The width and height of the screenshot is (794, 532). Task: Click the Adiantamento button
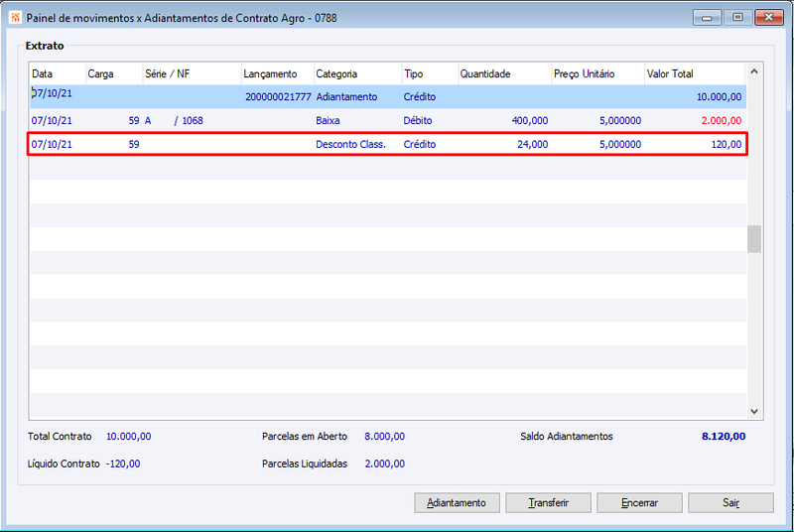click(x=457, y=502)
